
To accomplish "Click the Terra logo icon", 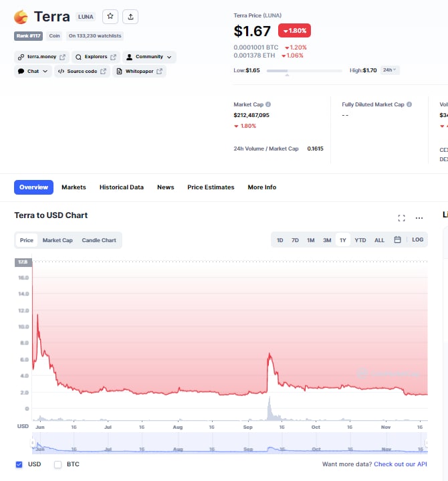I will (x=21, y=17).
